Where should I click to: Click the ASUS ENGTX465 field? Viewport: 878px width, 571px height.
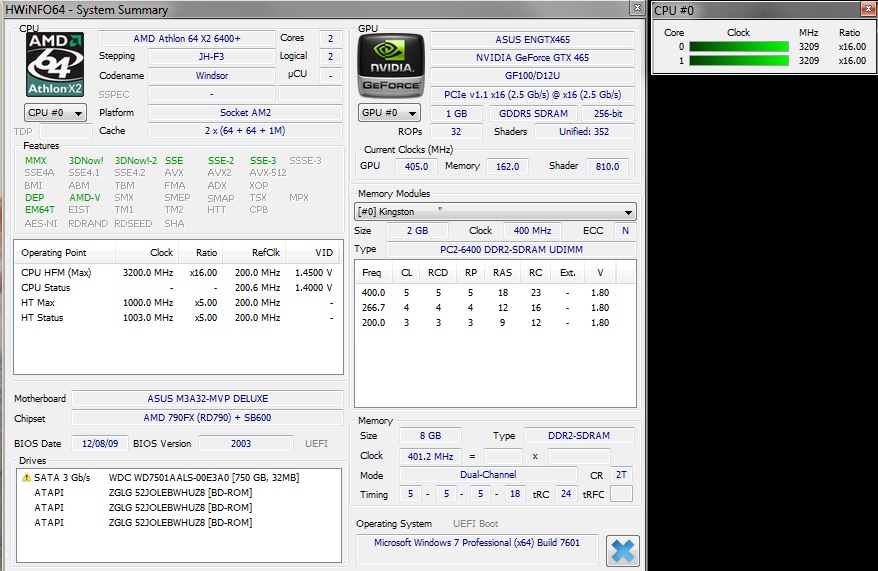pyautogui.click(x=533, y=40)
